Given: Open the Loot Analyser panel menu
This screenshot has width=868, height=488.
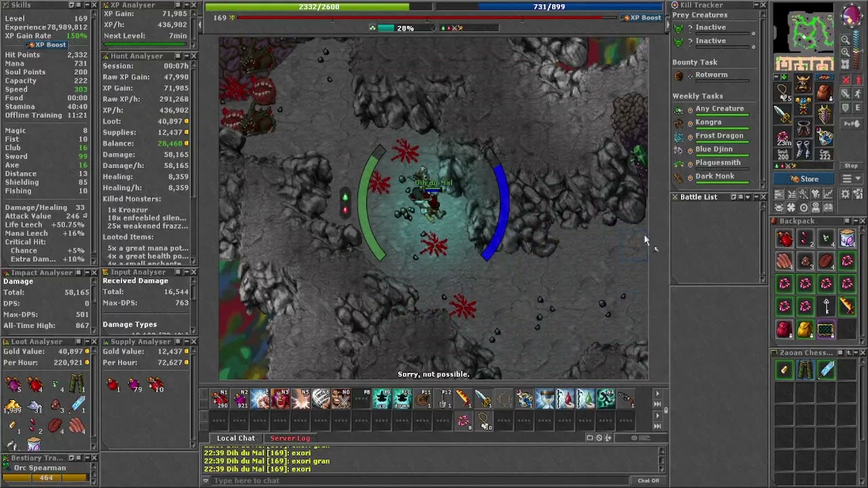Looking at the screenshot, I should pos(79,342).
